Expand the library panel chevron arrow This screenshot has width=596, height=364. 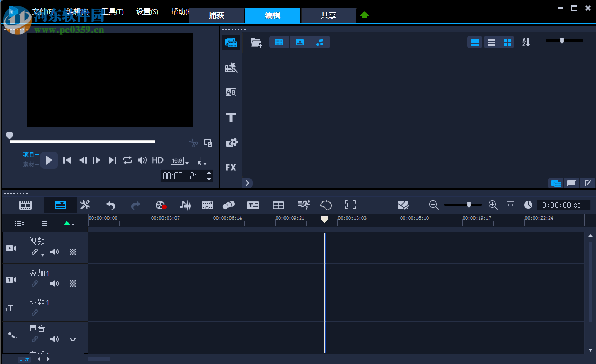pos(248,183)
